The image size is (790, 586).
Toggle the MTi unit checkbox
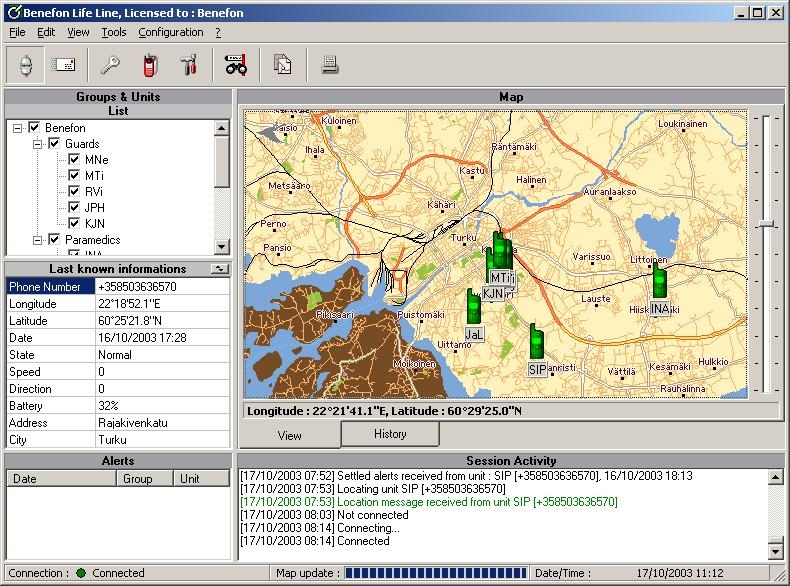pyautogui.click(x=74, y=175)
